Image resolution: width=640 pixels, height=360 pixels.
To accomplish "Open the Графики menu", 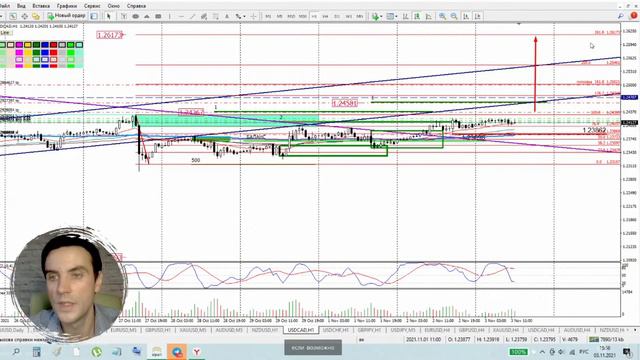I will (67, 6).
